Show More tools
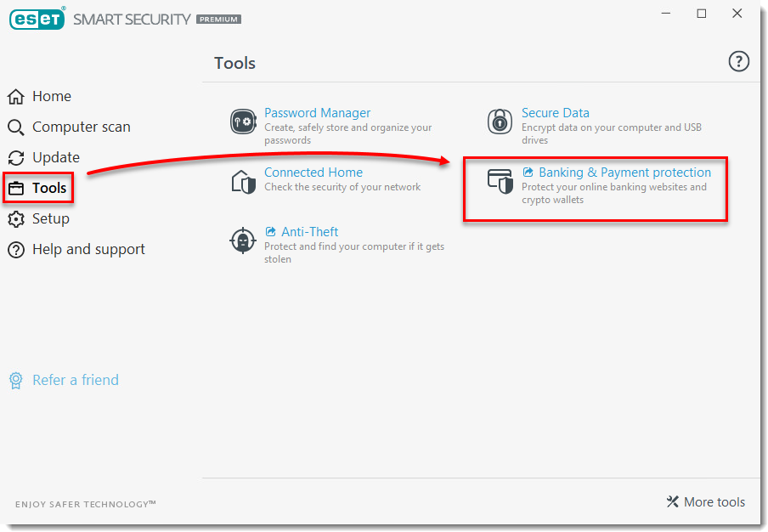This screenshot has width=768, height=532. click(x=706, y=501)
